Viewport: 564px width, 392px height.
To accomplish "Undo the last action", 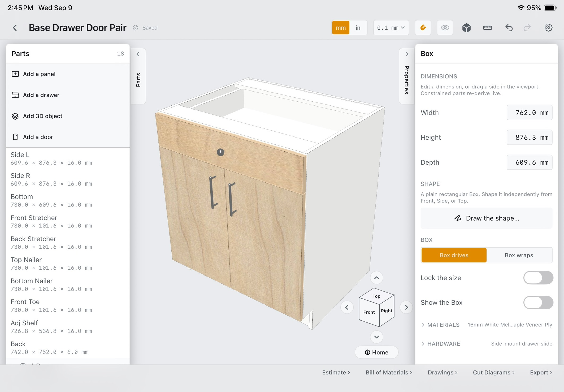I will click(509, 28).
